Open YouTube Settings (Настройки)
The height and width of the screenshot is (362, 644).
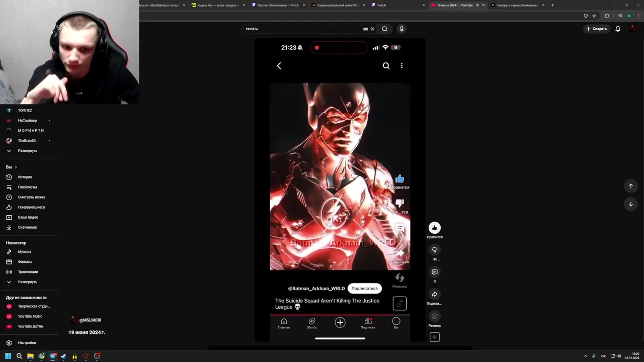click(27, 343)
